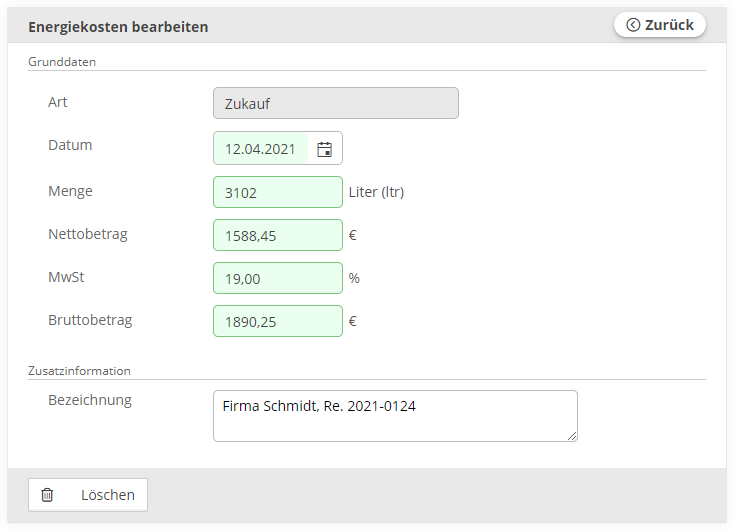Click the Menge field label
The image size is (735, 531).
tap(70, 191)
